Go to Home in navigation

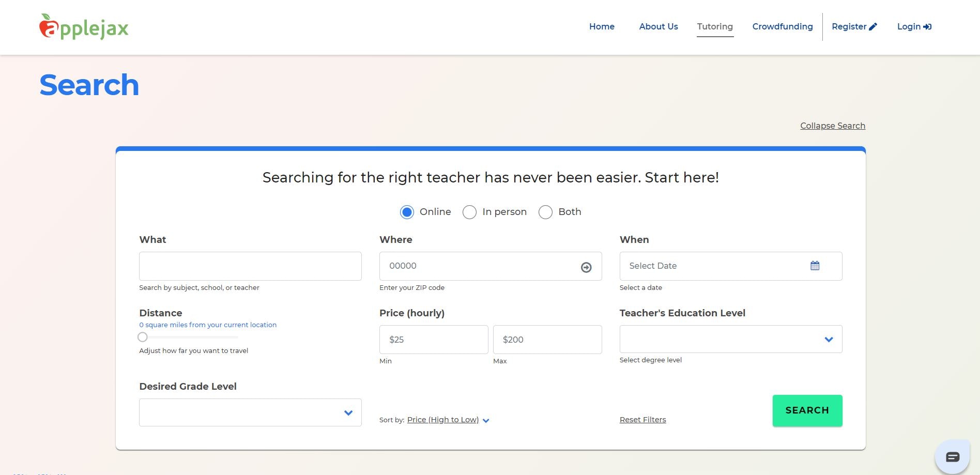602,26
